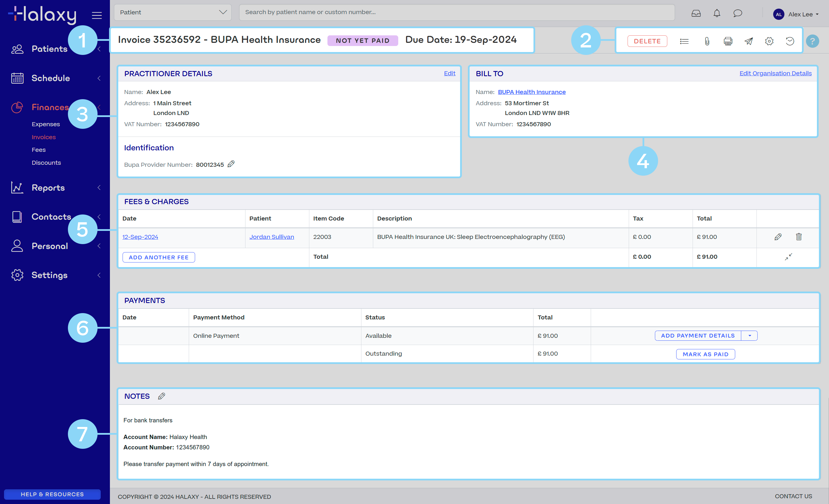Click MARK AS PAID button
The image size is (829, 504).
click(x=706, y=354)
